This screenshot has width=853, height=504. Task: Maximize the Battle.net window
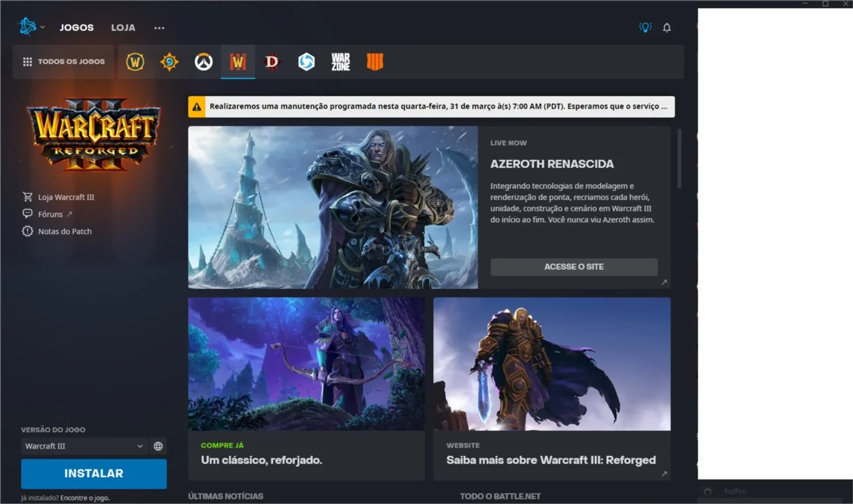825,4
